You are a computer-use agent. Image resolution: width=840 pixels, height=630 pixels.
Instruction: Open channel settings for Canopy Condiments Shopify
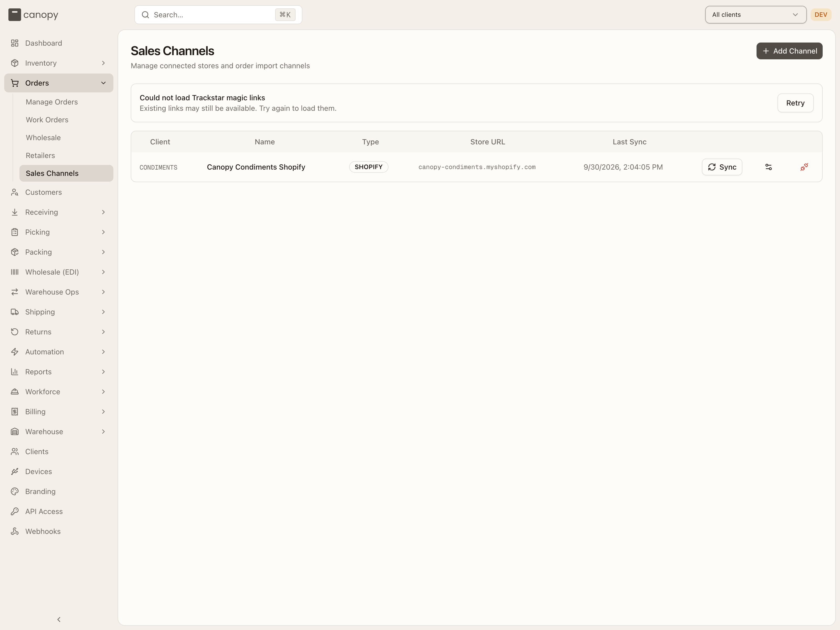(x=768, y=167)
